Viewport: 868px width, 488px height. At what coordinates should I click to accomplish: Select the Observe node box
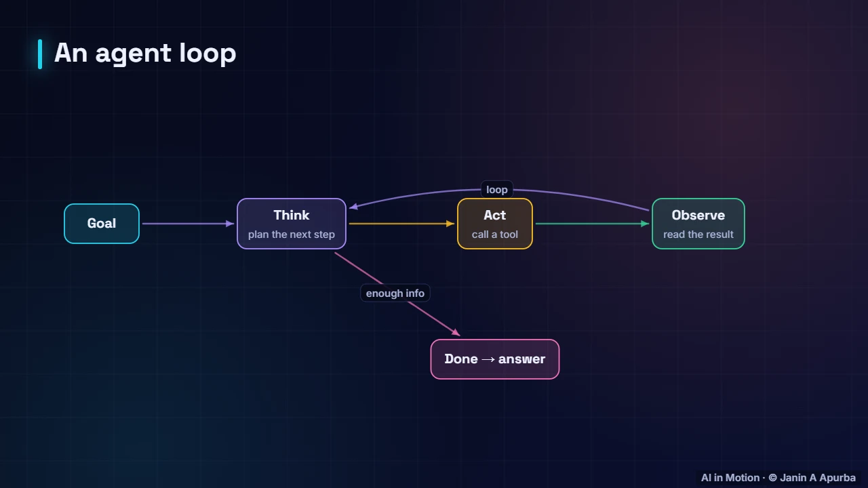pos(698,224)
